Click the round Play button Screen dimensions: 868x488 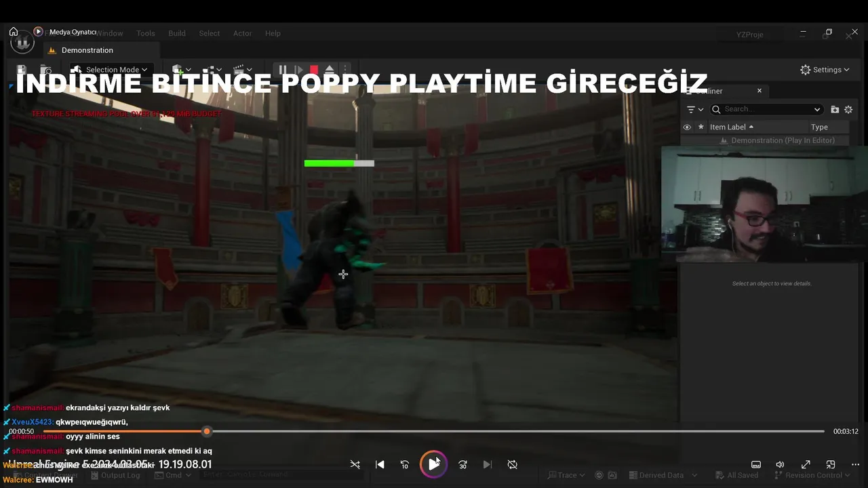coord(433,464)
